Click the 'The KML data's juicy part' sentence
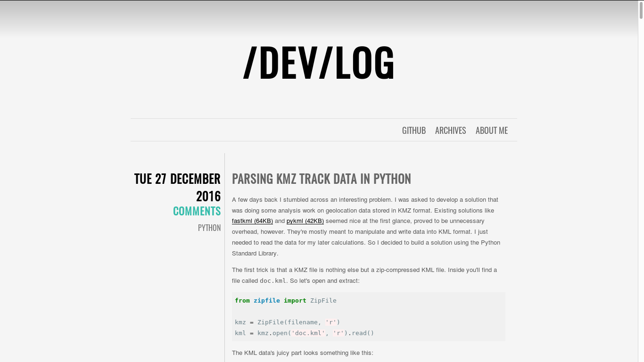 [302, 353]
